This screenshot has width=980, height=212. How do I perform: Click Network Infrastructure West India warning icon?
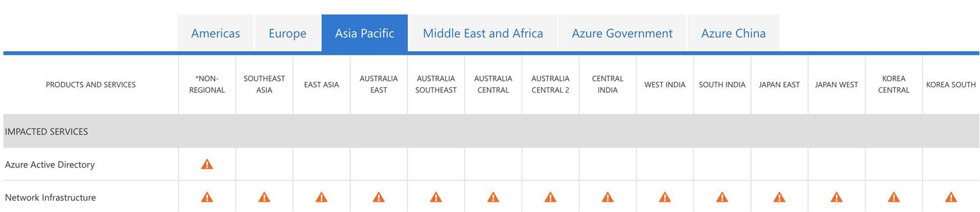(x=665, y=197)
